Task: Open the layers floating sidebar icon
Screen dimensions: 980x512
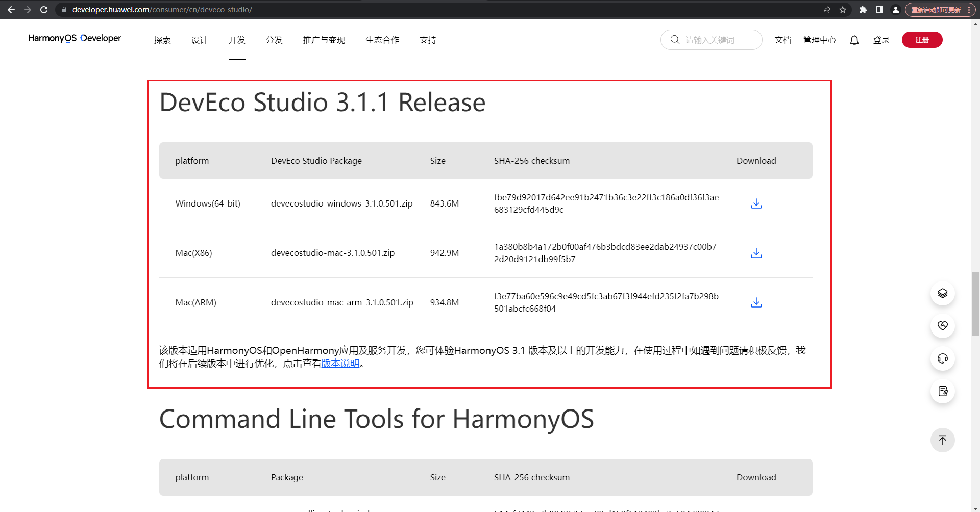Action: tap(943, 293)
